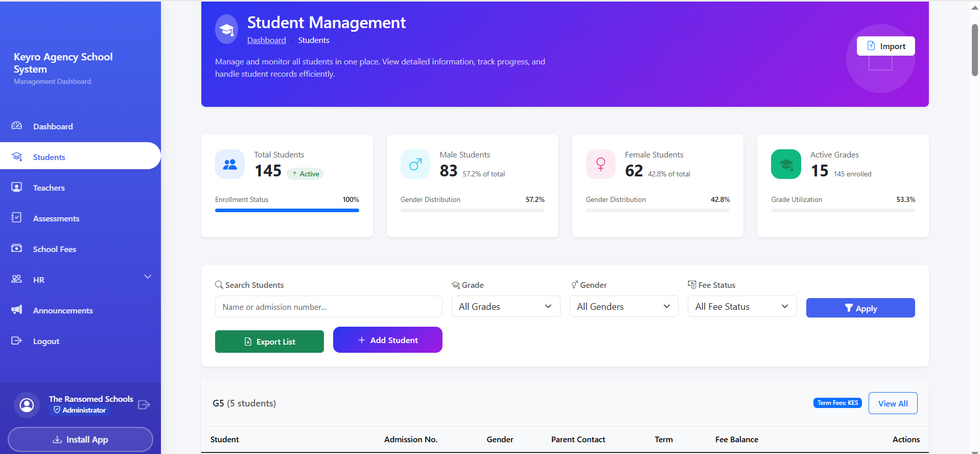980x454 pixels.
Task: Click the green Active Grades cap icon
Action: pos(786,164)
